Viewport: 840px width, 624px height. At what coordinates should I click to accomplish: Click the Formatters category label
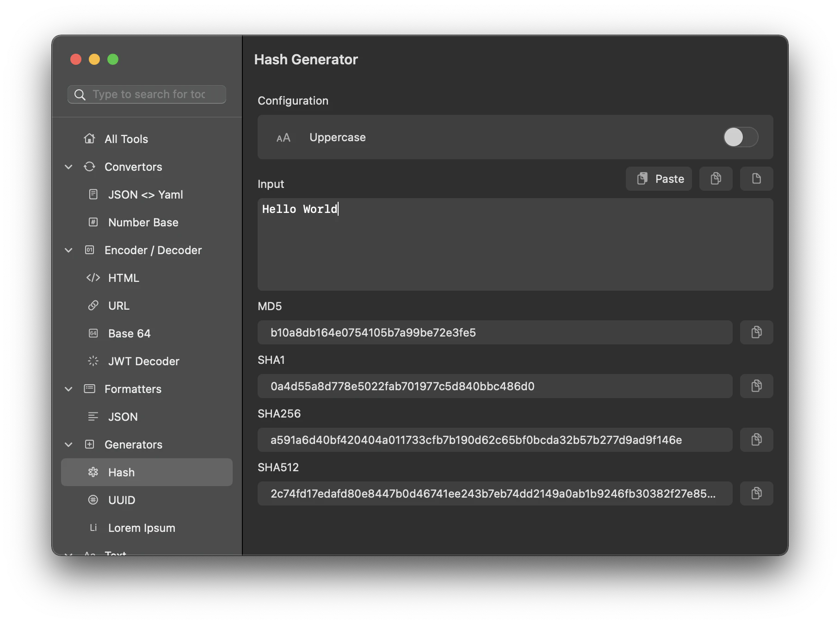tap(133, 389)
